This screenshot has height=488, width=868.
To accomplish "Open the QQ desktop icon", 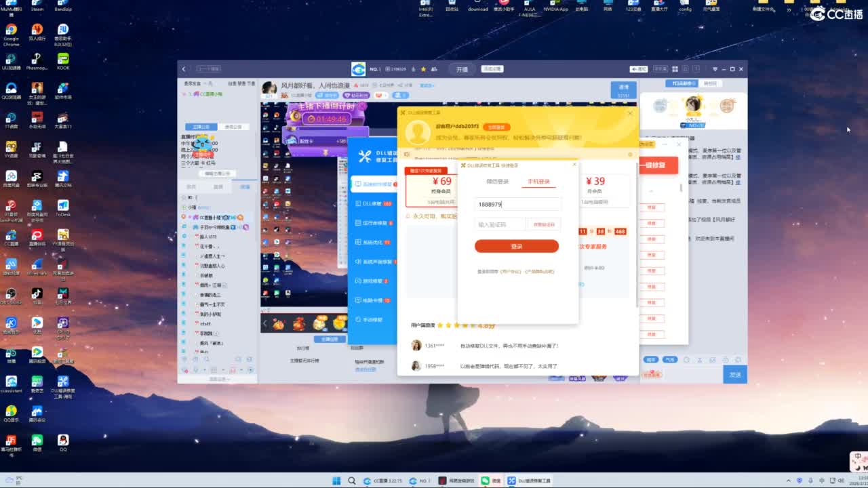I will coord(63,443).
